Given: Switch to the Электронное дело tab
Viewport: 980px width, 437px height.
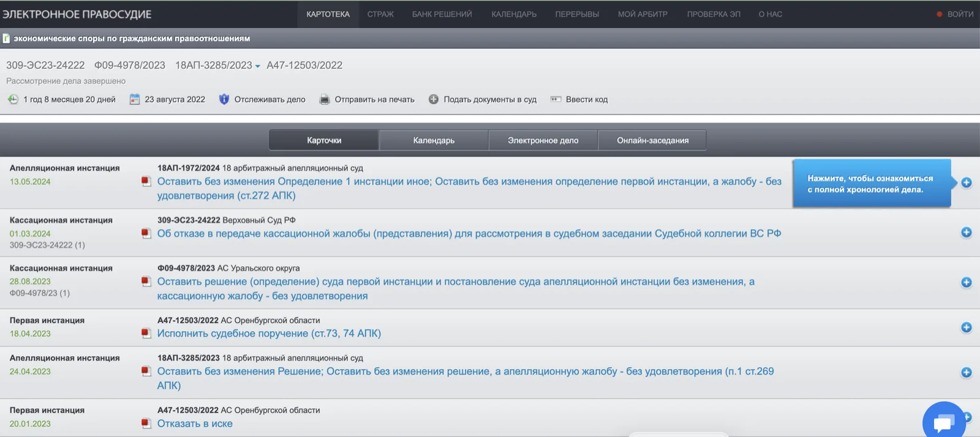Looking at the screenshot, I should click(543, 140).
